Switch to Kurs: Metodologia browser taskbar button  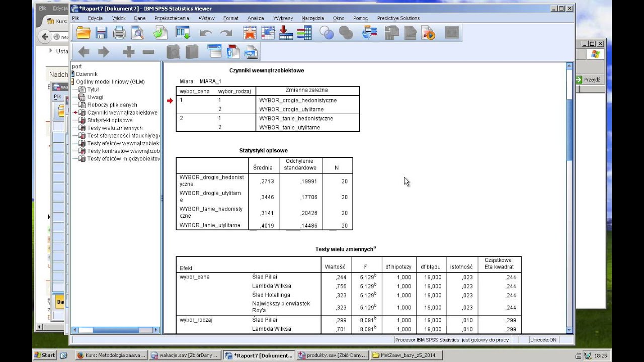coord(111,355)
